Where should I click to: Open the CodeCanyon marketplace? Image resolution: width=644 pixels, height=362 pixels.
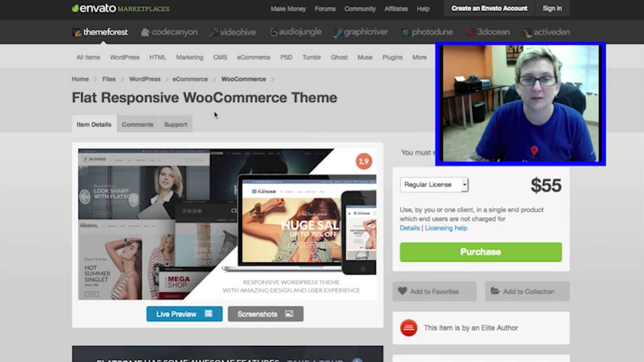click(x=169, y=32)
